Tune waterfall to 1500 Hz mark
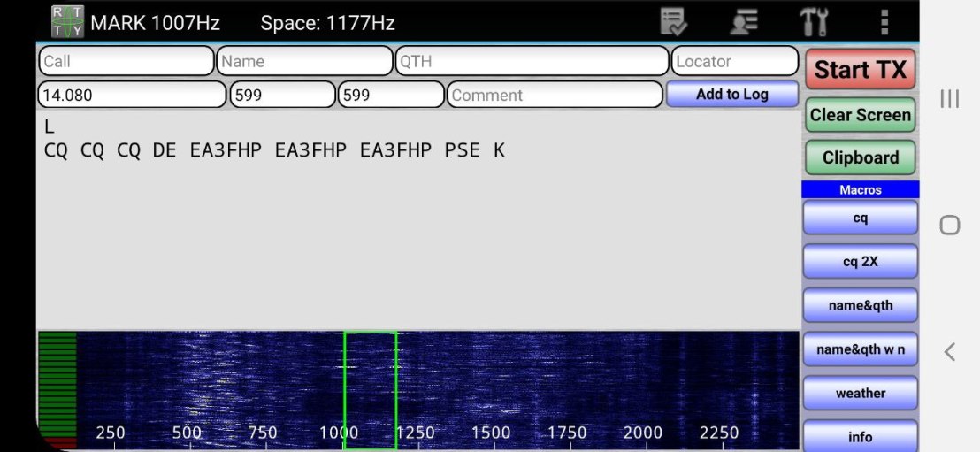Screen dimensions: 980x452 pos(491,389)
